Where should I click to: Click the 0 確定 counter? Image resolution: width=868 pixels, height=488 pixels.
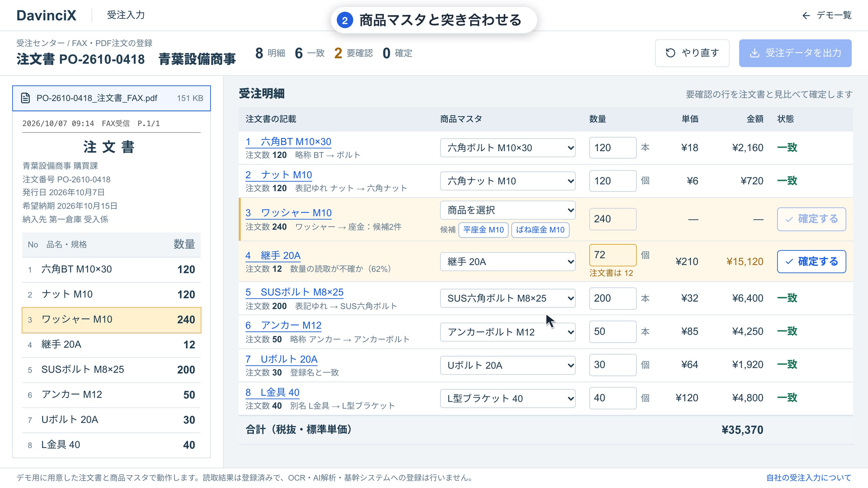397,53
